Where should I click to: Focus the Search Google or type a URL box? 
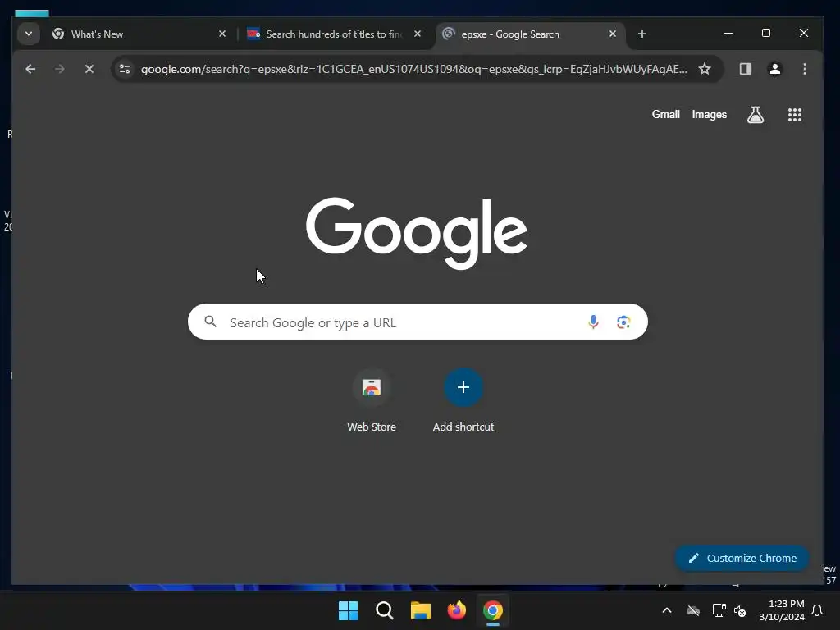pyautogui.click(x=418, y=322)
